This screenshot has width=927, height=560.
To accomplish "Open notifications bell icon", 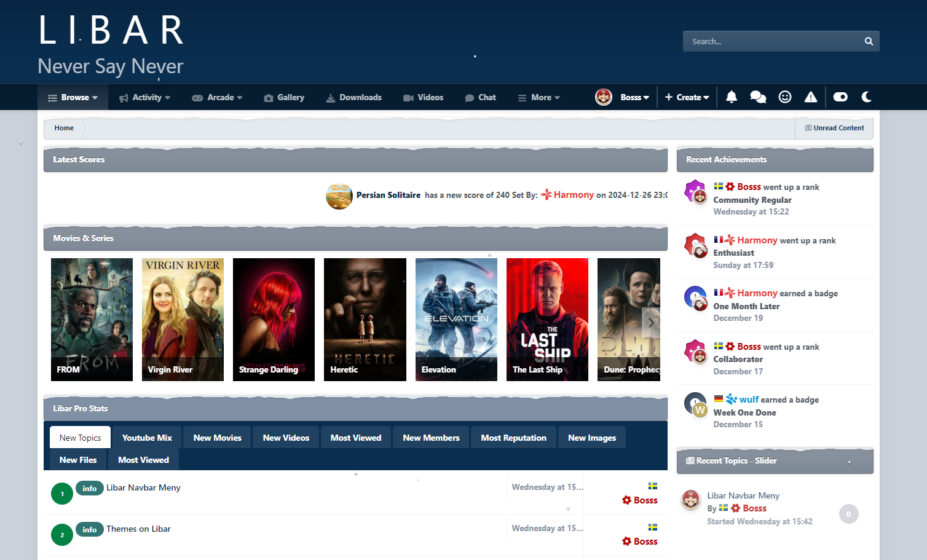I will (x=732, y=97).
